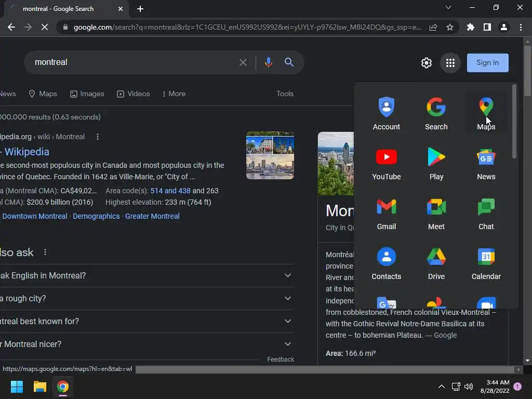Viewport: 532px width, 399px height.
Task: Open volume control in system tray
Action: tap(469, 387)
